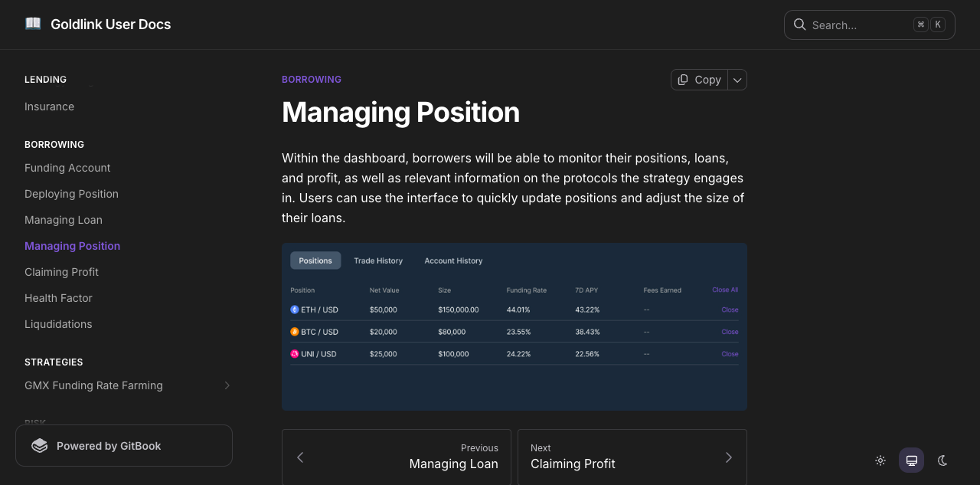The width and height of the screenshot is (980, 485).
Task: Toggle system theme with the monitor icon
Action: tap(911, 460)
